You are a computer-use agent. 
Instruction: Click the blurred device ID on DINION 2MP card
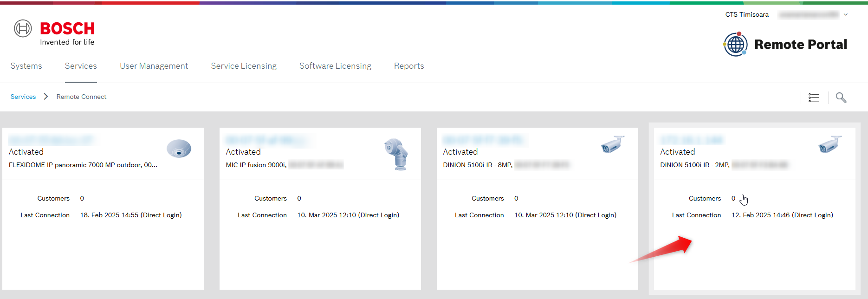tap(692, 140)
